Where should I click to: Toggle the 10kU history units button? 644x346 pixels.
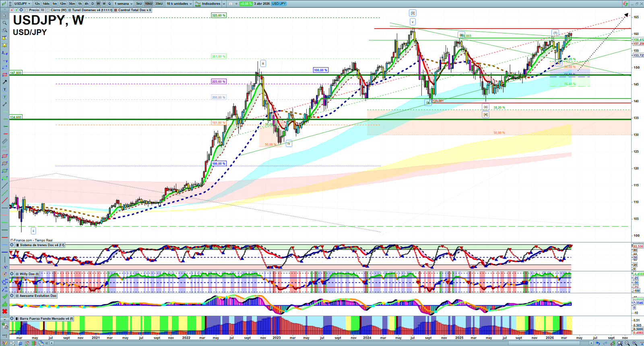pyautogui.click(x=149, y=4)
